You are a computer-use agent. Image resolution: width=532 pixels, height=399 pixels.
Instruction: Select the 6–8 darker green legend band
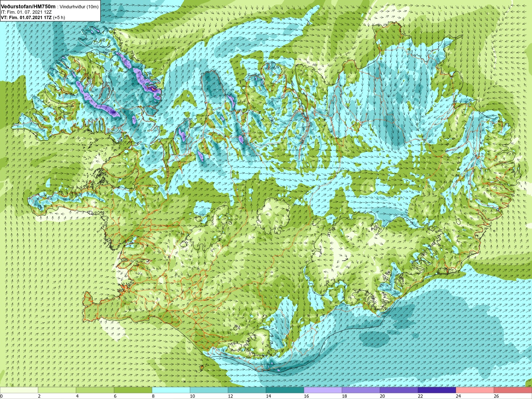(133, 390)
